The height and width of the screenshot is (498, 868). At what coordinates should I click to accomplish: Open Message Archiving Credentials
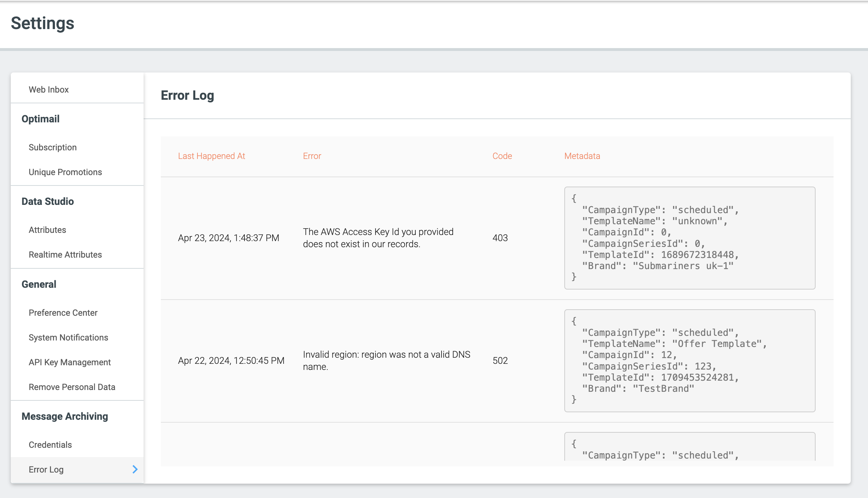pyautogui.click(x=50, y=445)
